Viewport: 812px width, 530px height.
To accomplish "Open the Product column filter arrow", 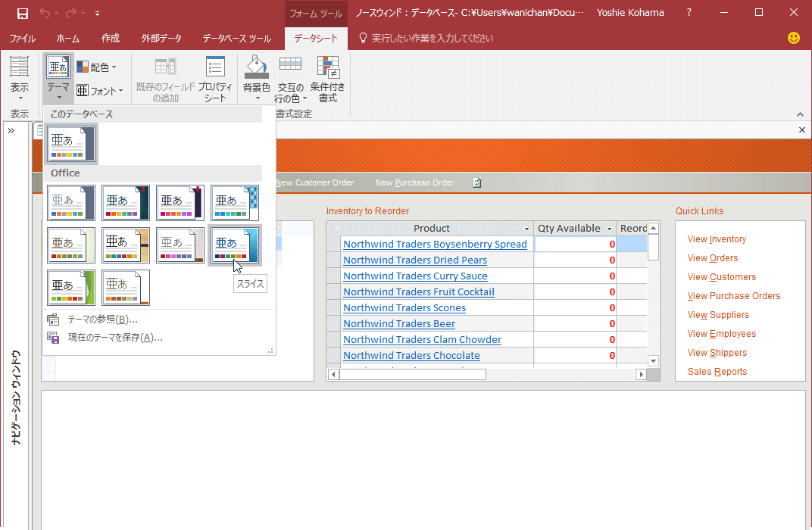I will coord(526,229).
